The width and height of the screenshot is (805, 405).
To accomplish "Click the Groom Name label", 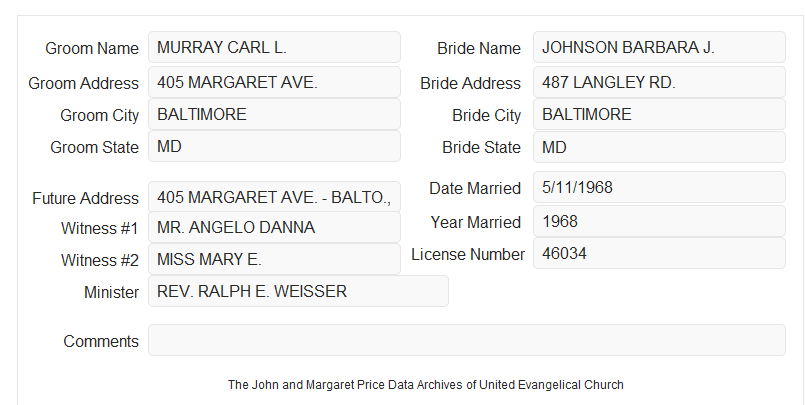I will [92, 48].
